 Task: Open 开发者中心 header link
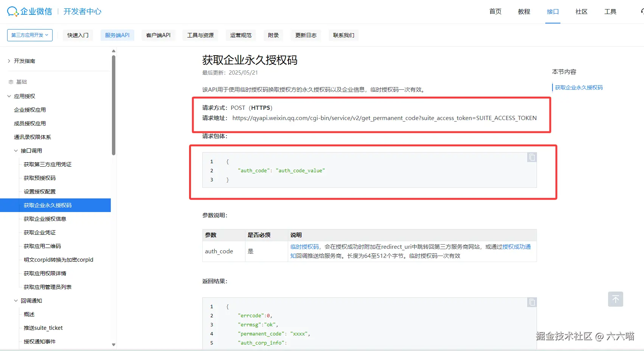point(82,11)
